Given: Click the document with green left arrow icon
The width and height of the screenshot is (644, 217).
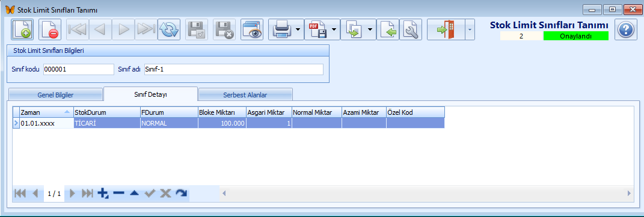Looking at the screenshot, I should (388, 29).
